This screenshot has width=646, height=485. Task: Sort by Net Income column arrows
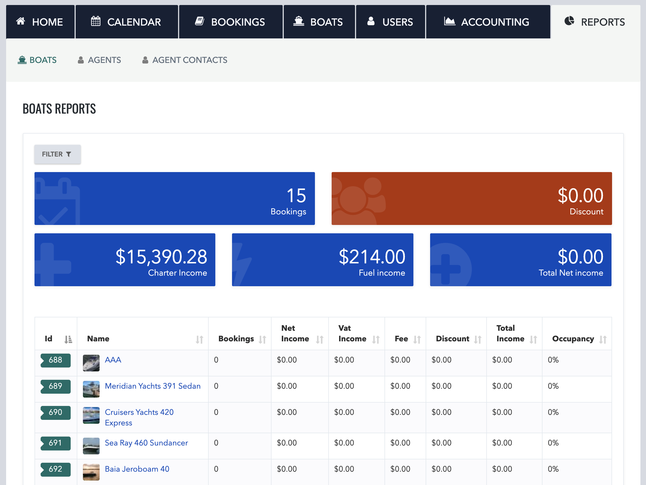[320, 339]
